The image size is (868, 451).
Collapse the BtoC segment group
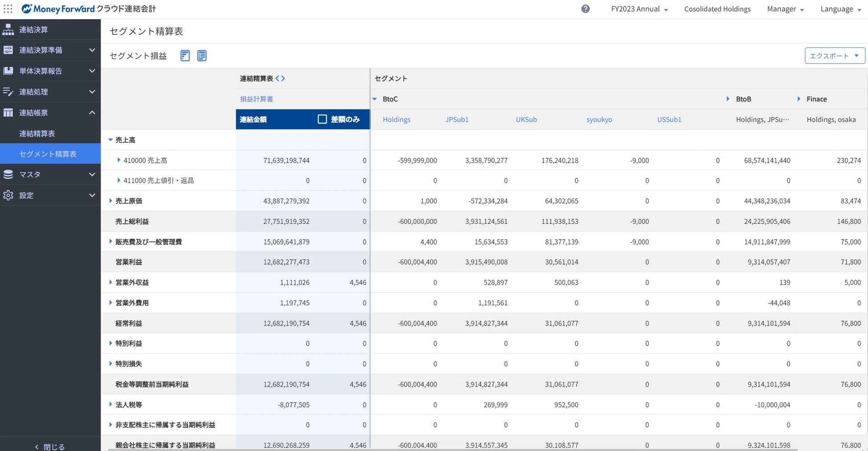[375, 99]
